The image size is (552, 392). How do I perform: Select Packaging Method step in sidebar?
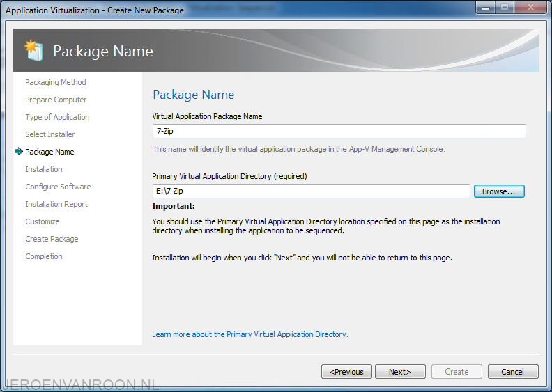tap(56, 82)
